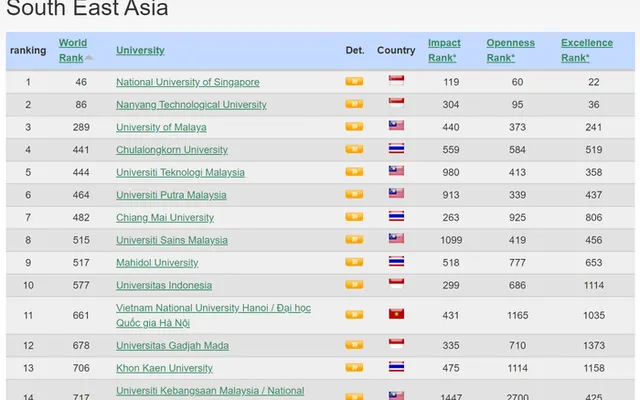Open Chiang Mai University link
This screenshot has width=640, height=400.
[x=165, y=218]
